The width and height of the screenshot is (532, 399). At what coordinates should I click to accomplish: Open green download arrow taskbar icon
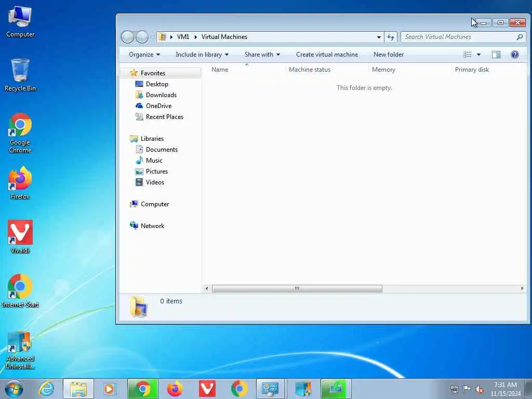[x=336, y=389]
